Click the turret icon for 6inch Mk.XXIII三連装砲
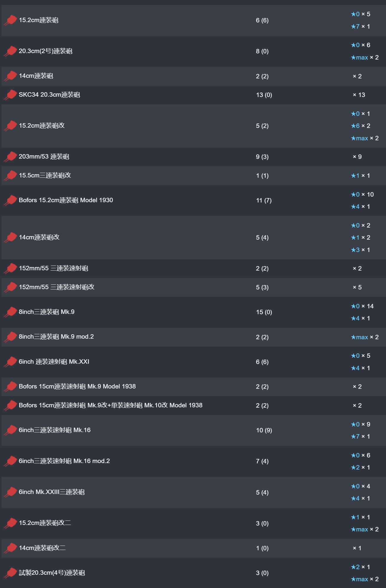The width and height of the screenshot is (386, 588). [x=10, y=492]
